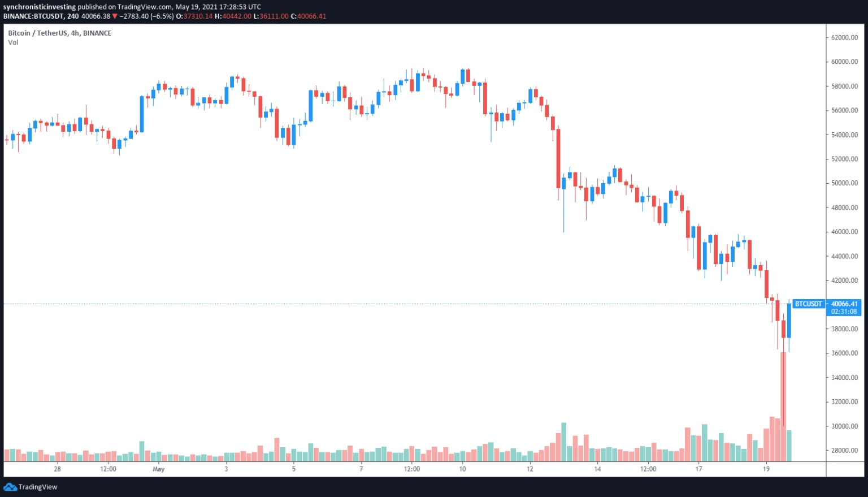868x497 pixels.
Task: Click the Vol indicator label
Action: tap(13, 42)
